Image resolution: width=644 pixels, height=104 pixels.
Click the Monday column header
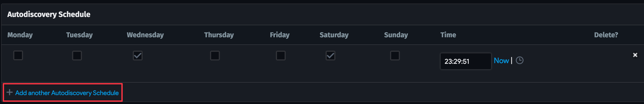pyautogui.click(x=20, y=35)
